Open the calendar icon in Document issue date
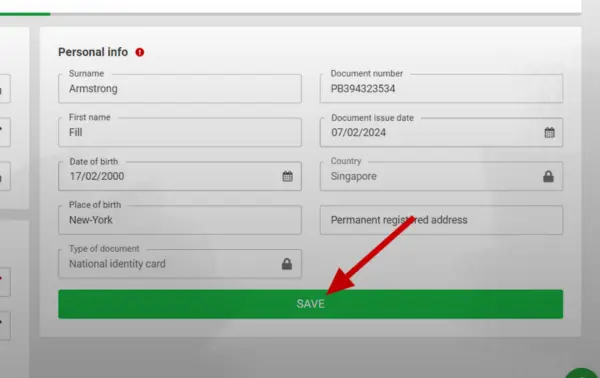 coord(549,133)
